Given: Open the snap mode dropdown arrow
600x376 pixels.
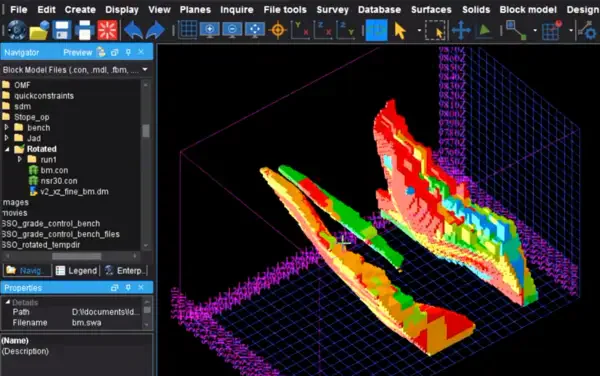Looking at the screenshot, I should 535,31.
